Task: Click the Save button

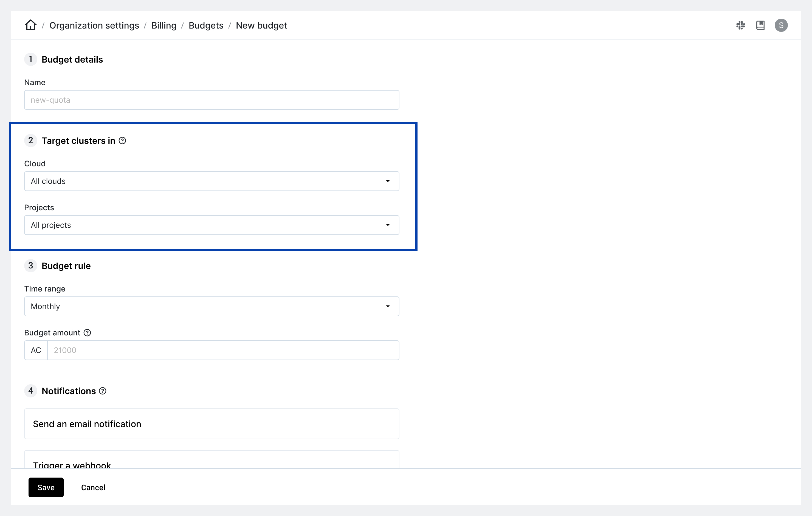Action: 46,487
